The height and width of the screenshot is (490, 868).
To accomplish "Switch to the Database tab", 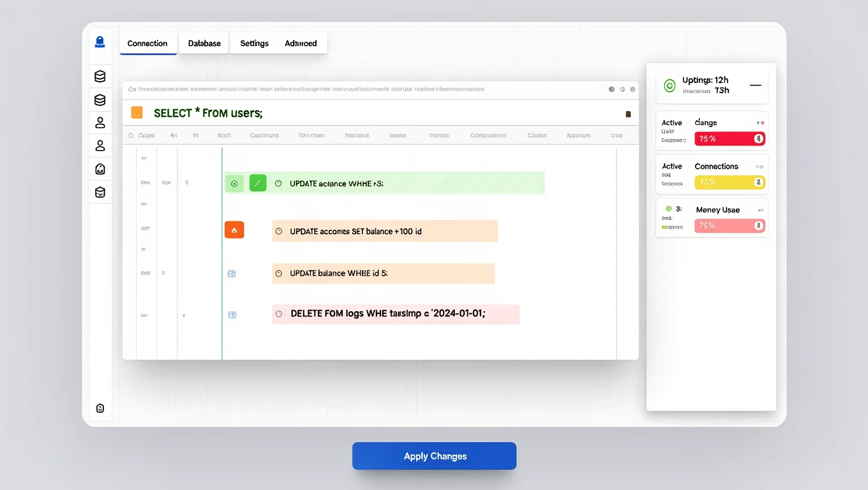I will tap(204, 43).
